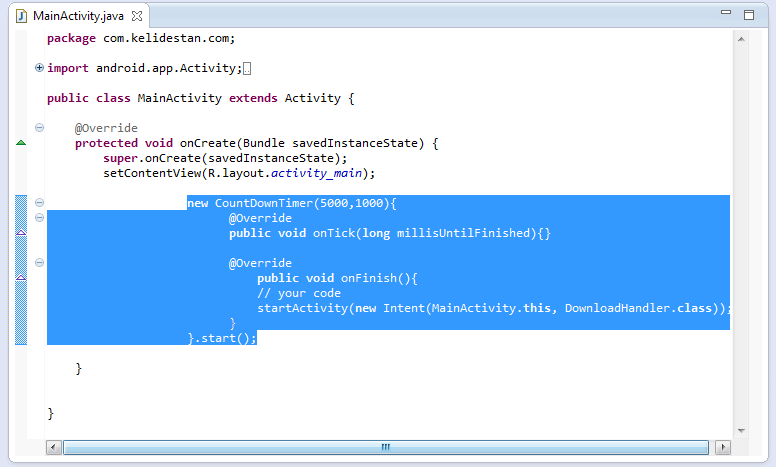Click the horizontal scrollbar left arrow
Viewport: 776px width, 467px height.
54,448
